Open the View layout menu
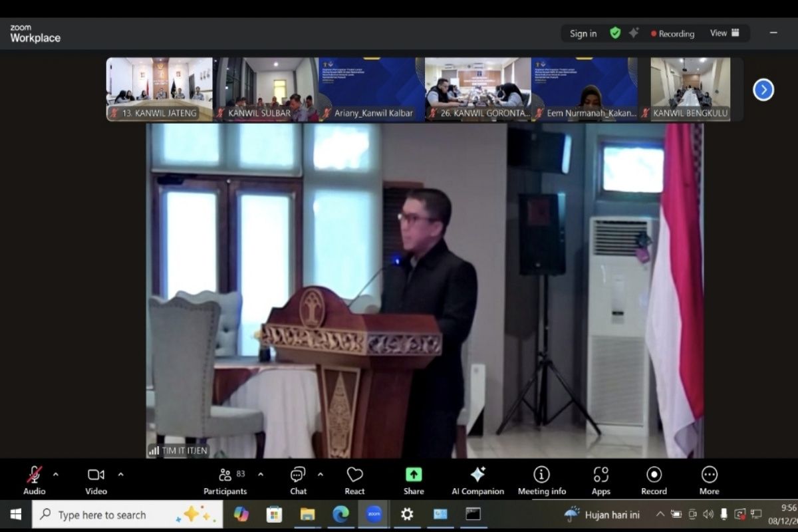The height and width of the screenshot is (532, 798). pyautogui.click(x=724, y=33)
